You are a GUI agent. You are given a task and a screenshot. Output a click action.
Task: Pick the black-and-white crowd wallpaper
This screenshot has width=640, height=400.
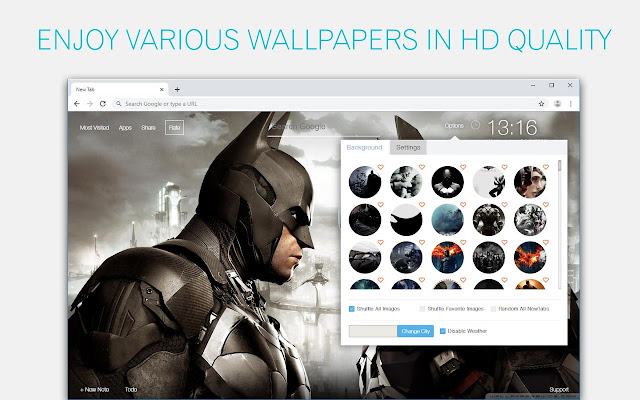pos(489,257)
